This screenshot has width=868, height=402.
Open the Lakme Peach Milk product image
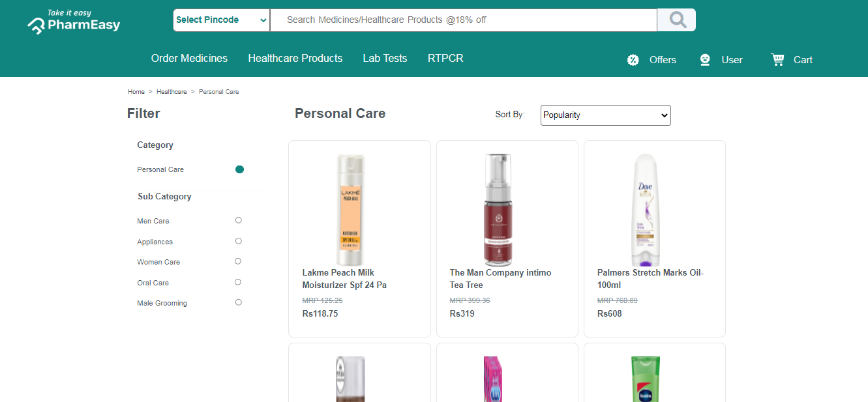coord(351,210)
